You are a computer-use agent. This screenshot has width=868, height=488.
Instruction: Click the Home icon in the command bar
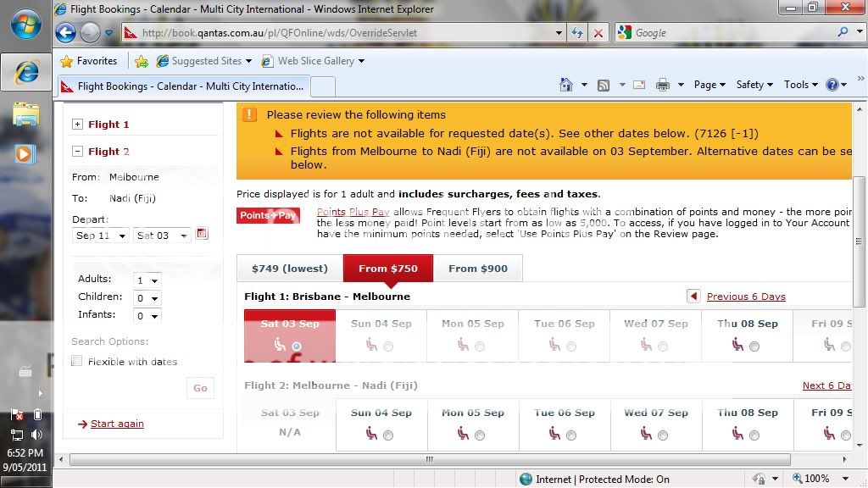pyautogui.click(x=565, y=85)
